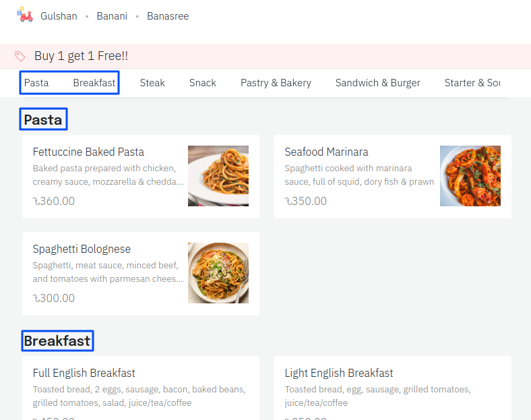Select the Pastry & Bakery tab
Image resolution: width=531 pixels, height=420 pixels.
[276, 83]
